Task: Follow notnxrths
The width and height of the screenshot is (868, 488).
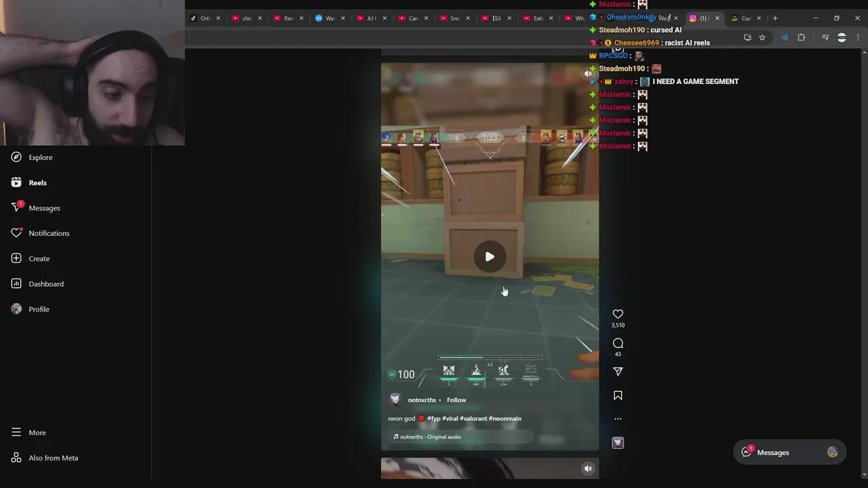Action: point(456,400)
